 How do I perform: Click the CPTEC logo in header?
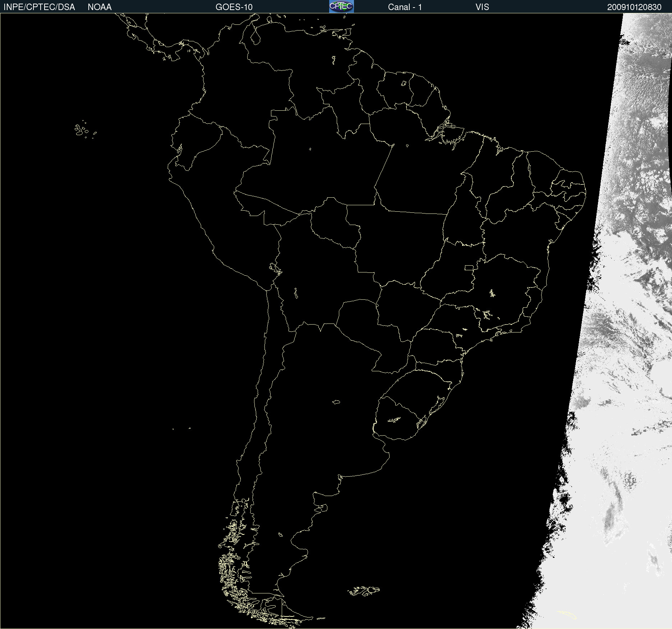pos(341,6)
